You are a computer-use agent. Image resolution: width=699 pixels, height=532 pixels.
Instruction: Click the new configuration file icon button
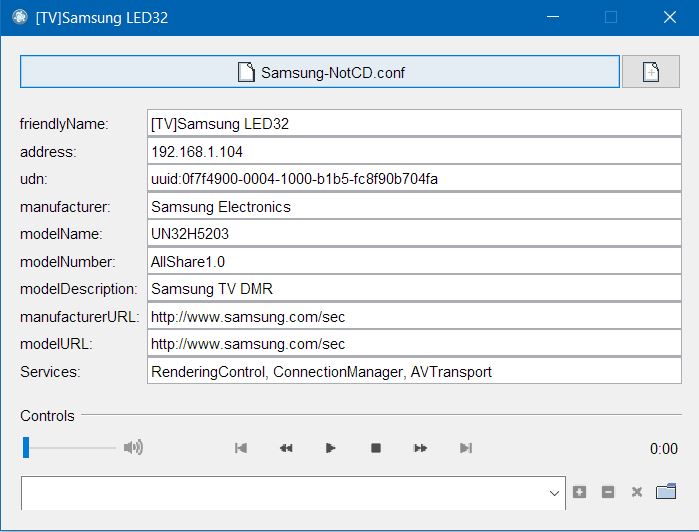pos(651,72)
